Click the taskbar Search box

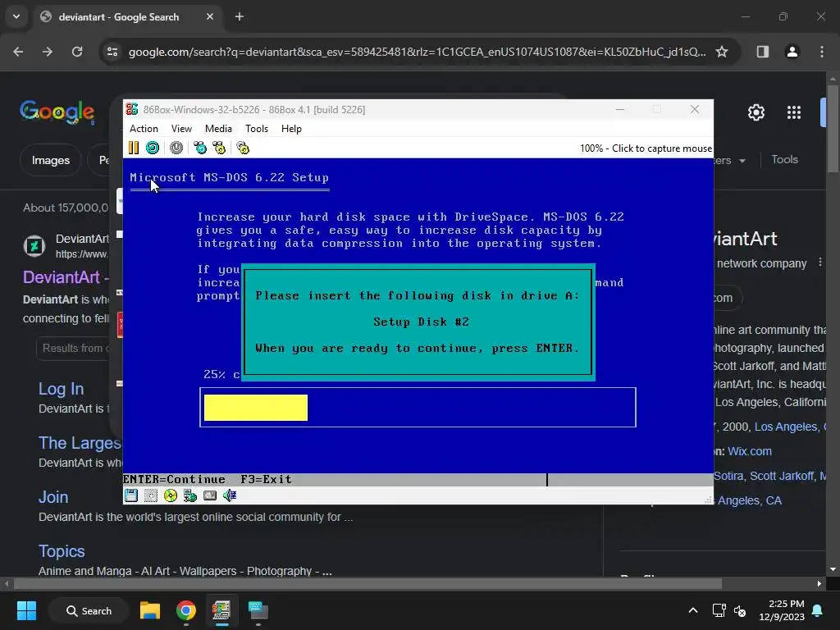click(x=89, y=610)
